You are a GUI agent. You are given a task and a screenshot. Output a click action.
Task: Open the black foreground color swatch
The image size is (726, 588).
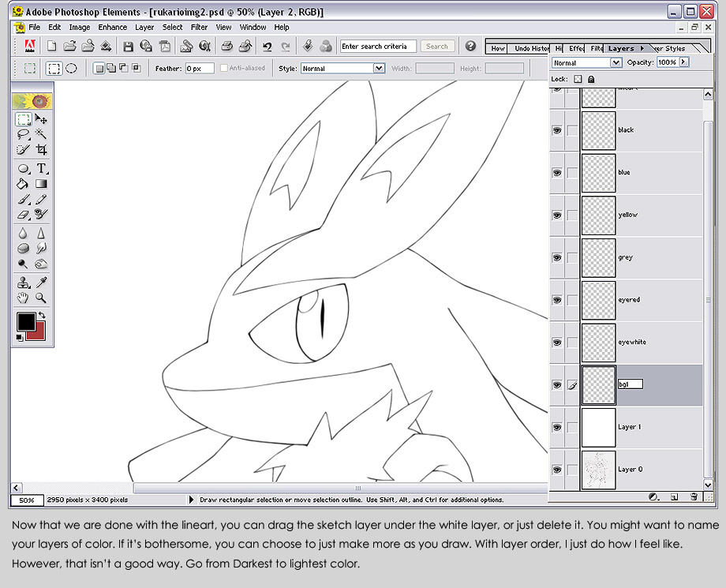coord(26,321)
